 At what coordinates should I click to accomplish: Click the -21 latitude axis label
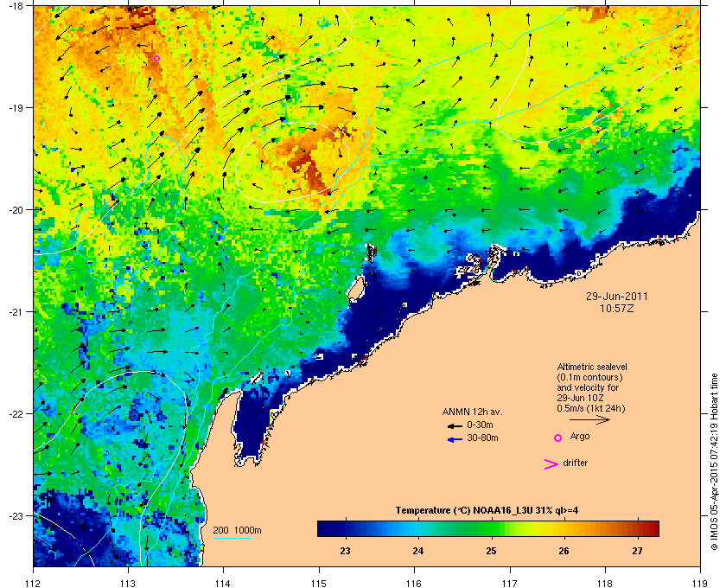point(15,311)
